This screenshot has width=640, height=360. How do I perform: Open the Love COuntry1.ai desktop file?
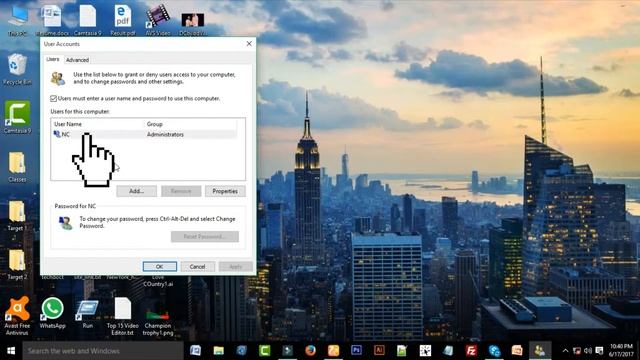pyautogui.click(x=158, y=280)
